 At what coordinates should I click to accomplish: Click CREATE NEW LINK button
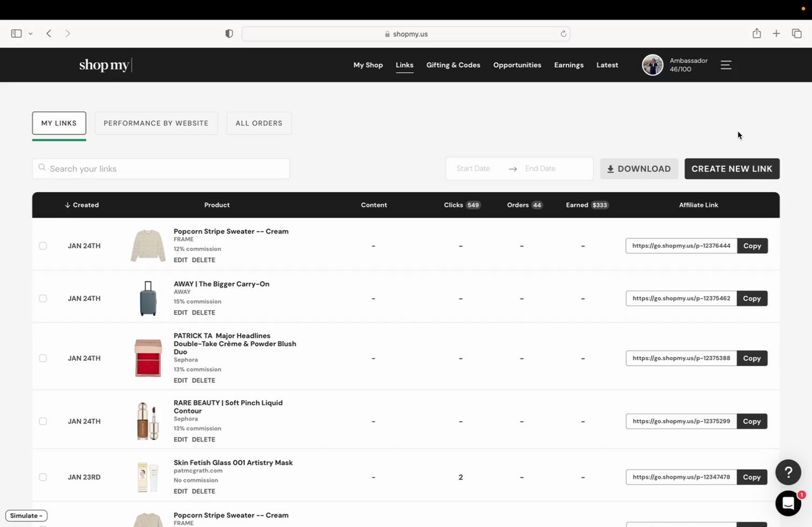732,169
